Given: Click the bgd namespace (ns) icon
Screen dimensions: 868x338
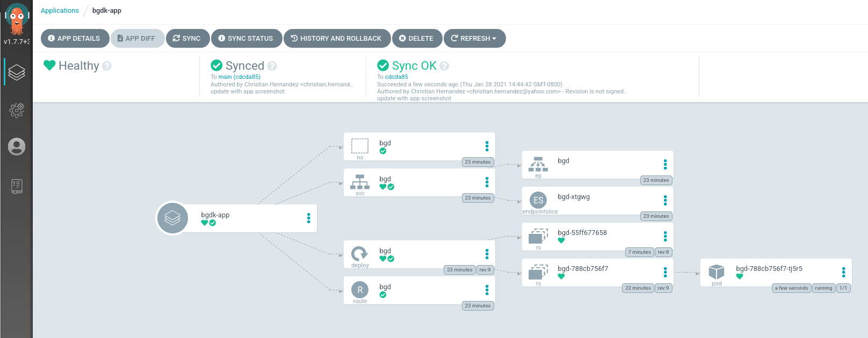Looking at the screenshot, I should 360,146.
